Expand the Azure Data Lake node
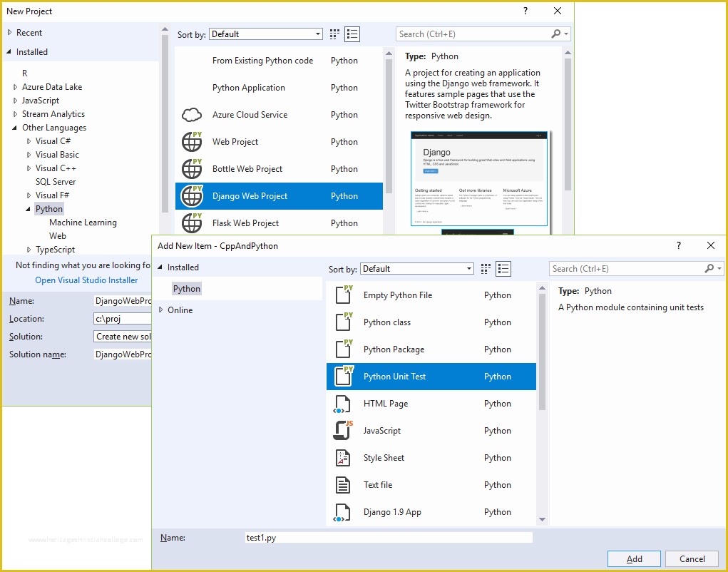 click(15, 87)
